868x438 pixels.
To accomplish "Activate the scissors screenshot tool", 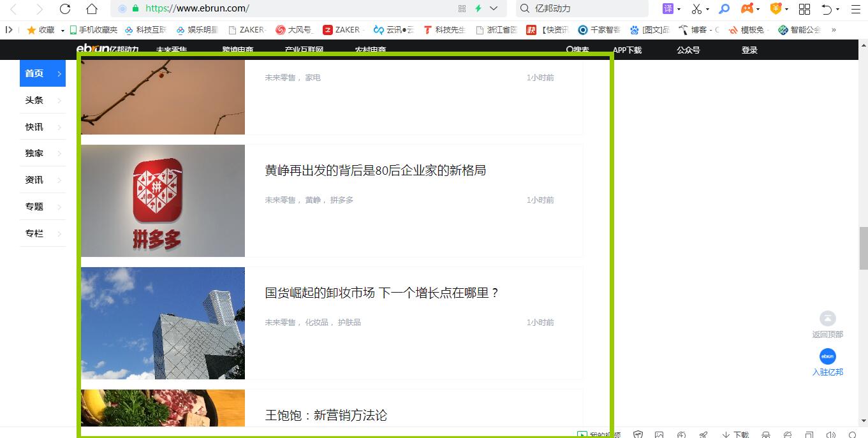I will 696,9.
